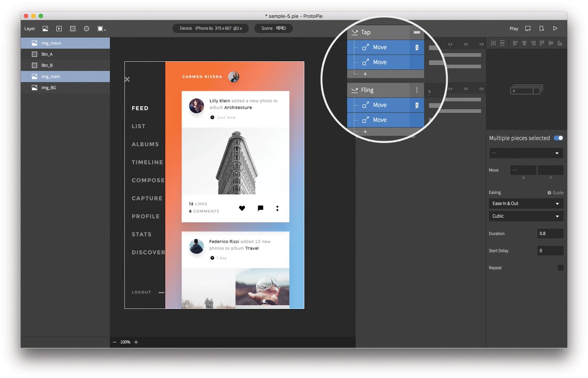Toggle the Multiple pieces selected switch

tap(559, 138)
